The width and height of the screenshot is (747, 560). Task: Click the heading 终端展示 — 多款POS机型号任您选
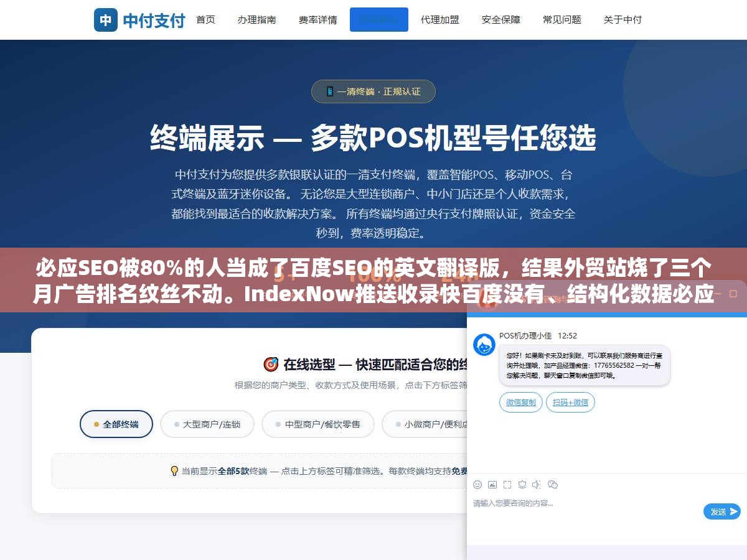click(x=373, y=138)
